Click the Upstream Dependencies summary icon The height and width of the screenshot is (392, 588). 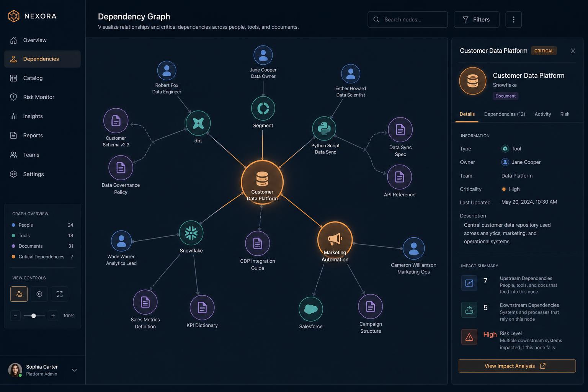(469, 283)
